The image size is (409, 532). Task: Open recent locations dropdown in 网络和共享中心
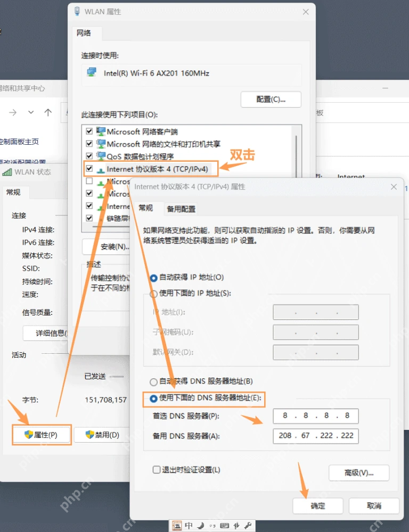[x=31, y=112]
